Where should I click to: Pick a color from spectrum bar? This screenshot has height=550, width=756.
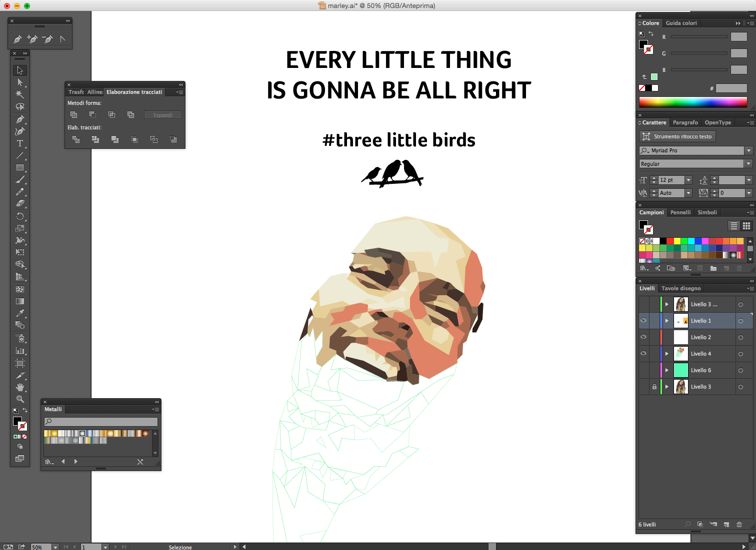tap(693, 102)
